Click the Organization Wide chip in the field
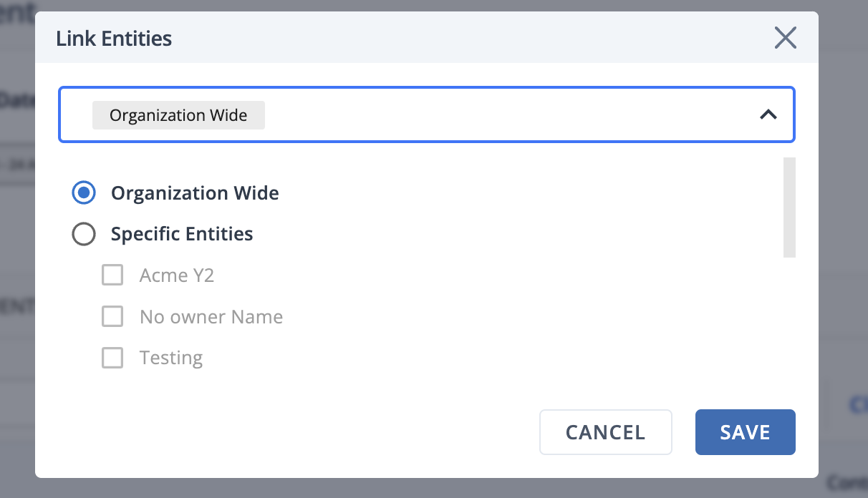 pyautogui.click(x=178, y=115)
